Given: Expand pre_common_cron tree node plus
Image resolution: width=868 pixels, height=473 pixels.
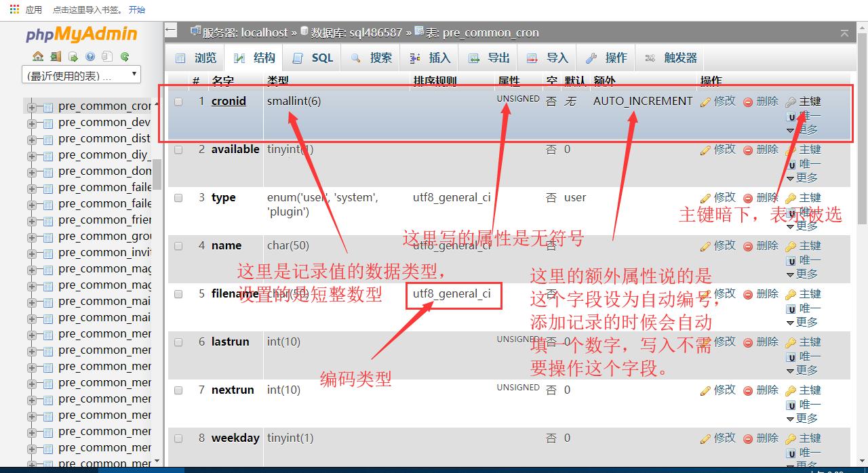Looking at the screenshot, I should (x=32, y=107).
